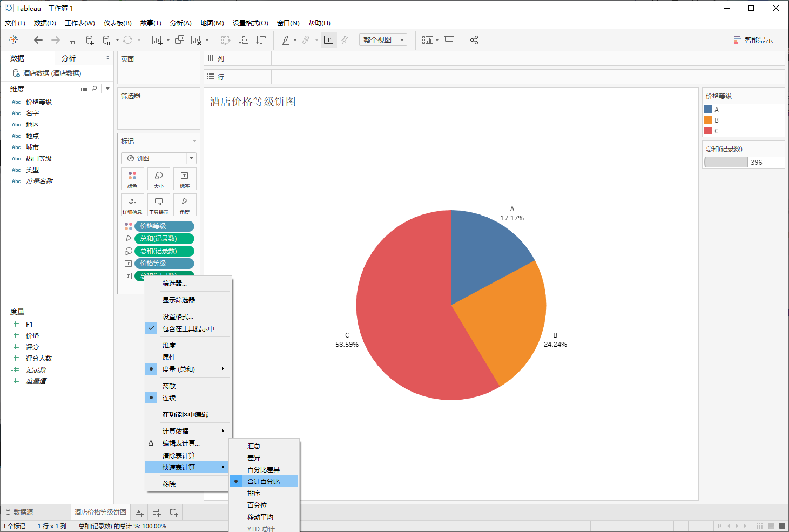The image size is (789, 532).
Task: Open the data pane '分析' tab dropdown arrow
Action: click(x=107, y=58)
